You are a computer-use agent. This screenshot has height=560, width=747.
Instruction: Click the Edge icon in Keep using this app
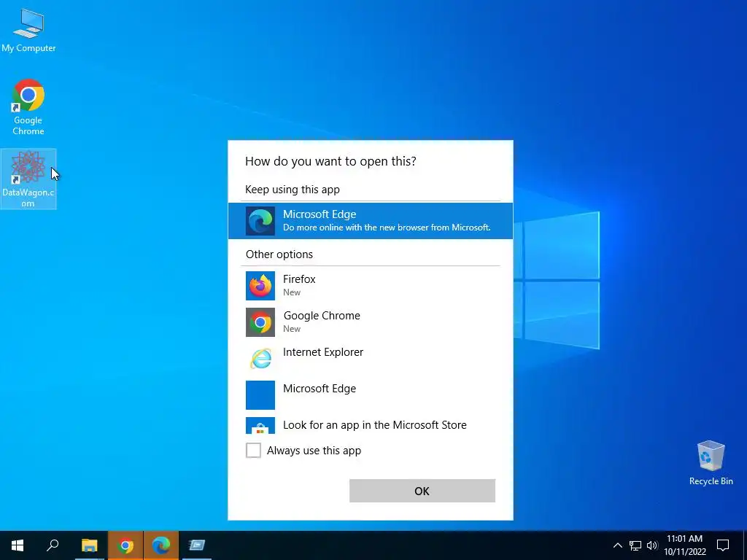pos(260,221)
